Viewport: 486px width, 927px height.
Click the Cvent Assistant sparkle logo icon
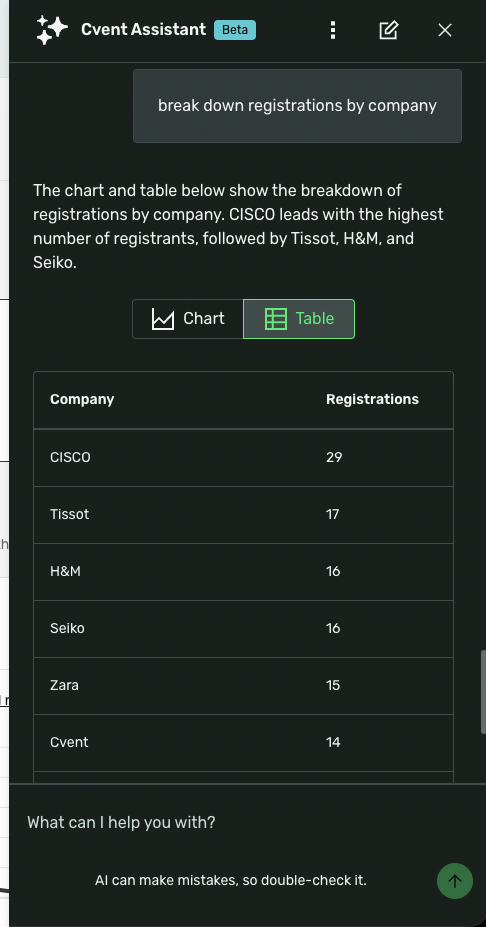[52, 30]
